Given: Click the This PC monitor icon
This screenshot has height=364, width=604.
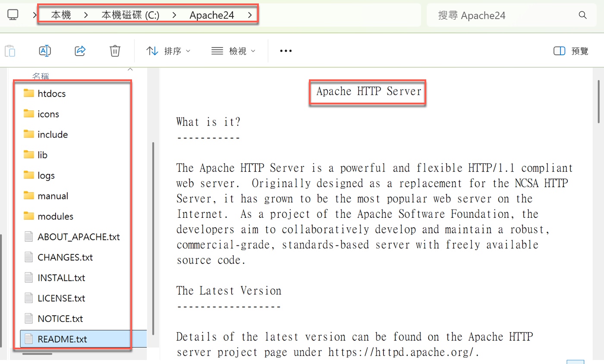Looking at the screenshot, I should click(13, 15).
